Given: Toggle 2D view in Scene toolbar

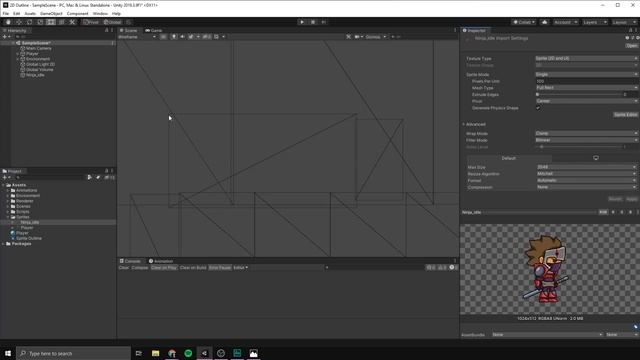Looking at the screenshot, I should 163,37.
